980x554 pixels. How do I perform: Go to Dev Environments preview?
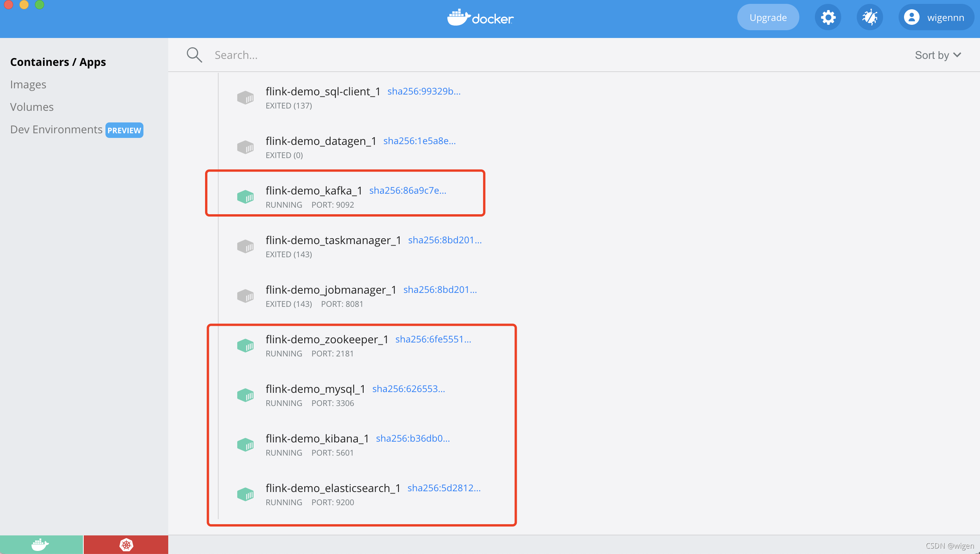tap(57, 129)
